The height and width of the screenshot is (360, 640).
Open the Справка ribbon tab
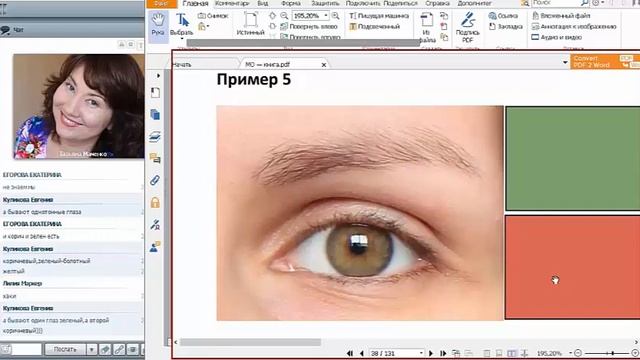coord(437,4)
